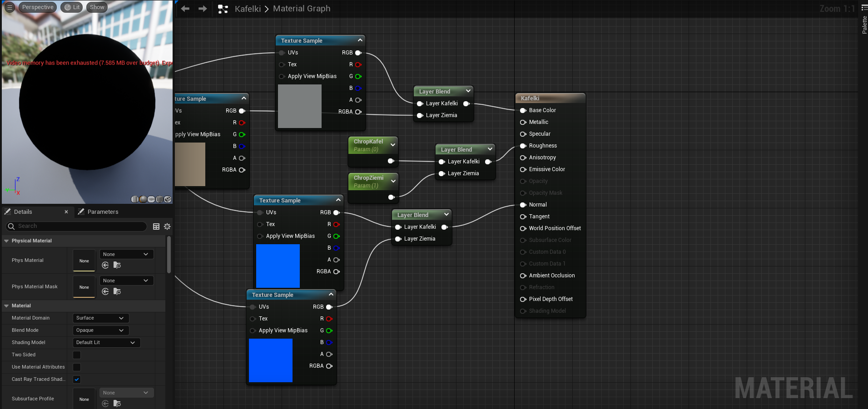The image size is (868, 409).
Task: Check Use Material Attributes
Action: tap(76, 367)
